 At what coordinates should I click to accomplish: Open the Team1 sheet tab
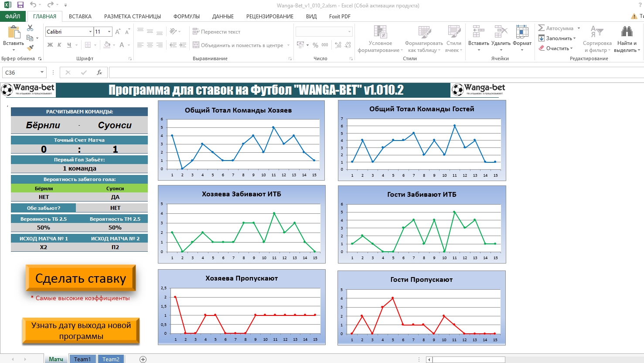click(x=82, y=359)
